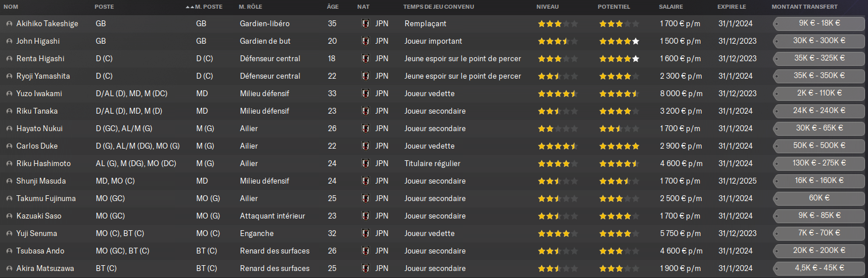Viewport: 868px width, 278px height.
Task: Toggle the sort arrows beside M. POSTE
Action: pyautogui.click(x=190, y=7)
